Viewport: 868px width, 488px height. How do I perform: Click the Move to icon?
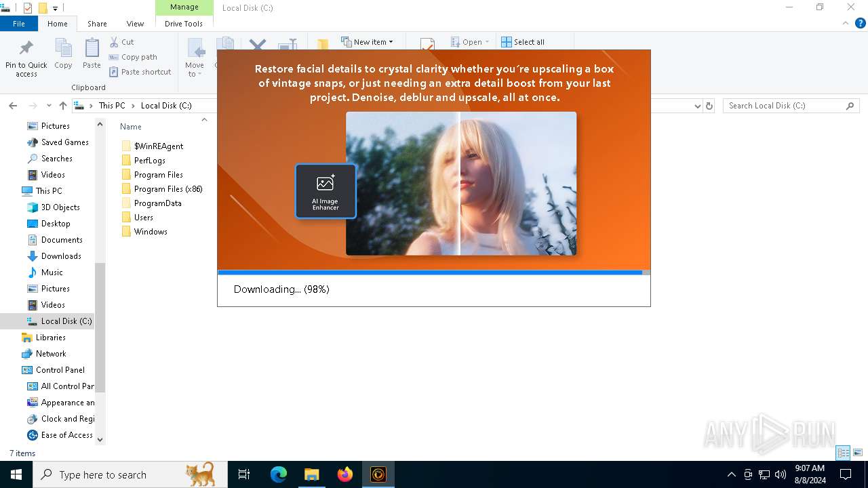coord(195,58)
